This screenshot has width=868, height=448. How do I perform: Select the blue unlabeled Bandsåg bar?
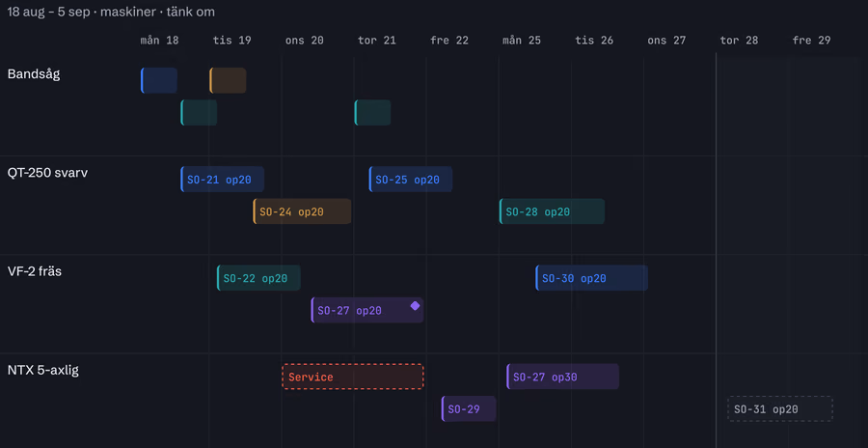pyautogui.click(x=159, y=80)
